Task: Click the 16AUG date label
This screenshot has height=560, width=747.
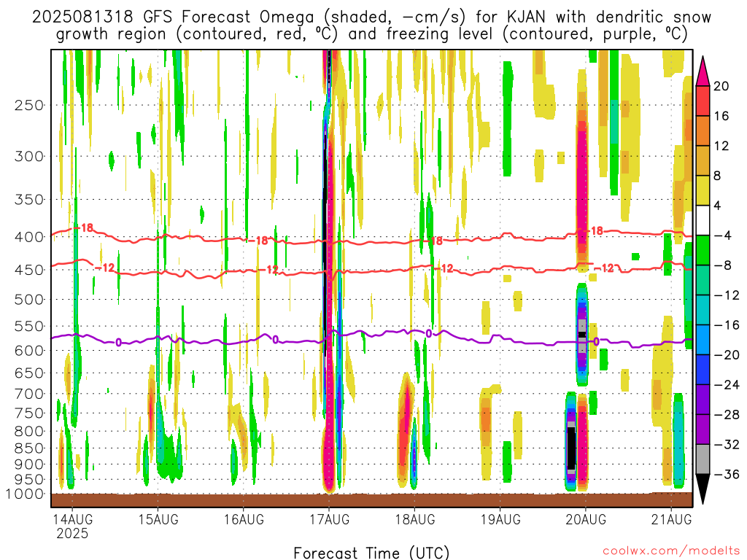Action: [x=244, y=519]
